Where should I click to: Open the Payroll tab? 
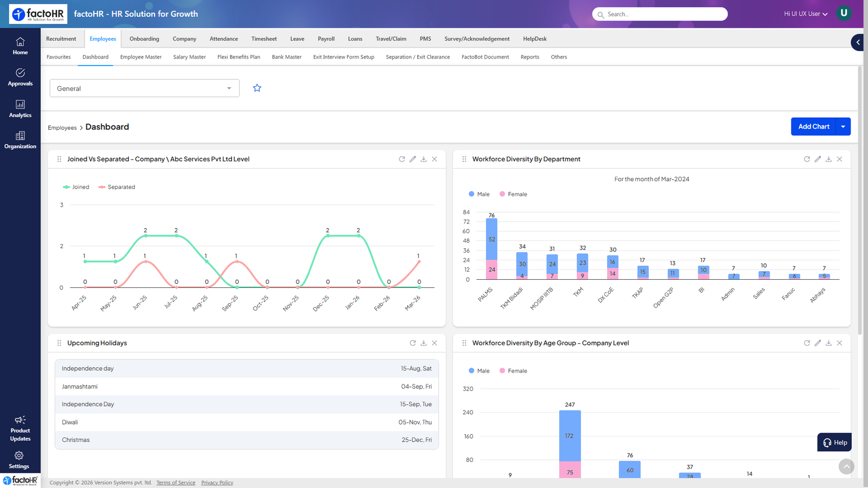(326, 39)
